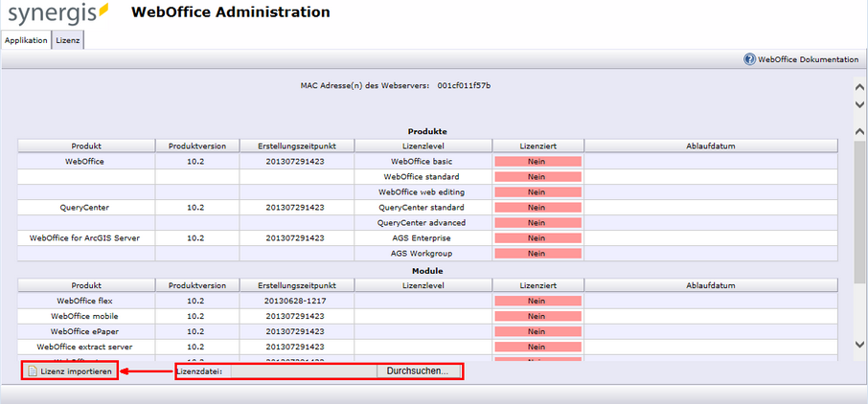
Task: Click Ablaufdatum header in Module table
Action: (711, 285)
